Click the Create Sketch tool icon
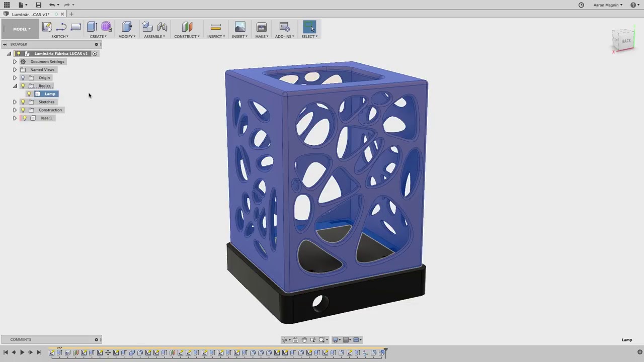This screenshot has height=362, width=644. point(47,27)
